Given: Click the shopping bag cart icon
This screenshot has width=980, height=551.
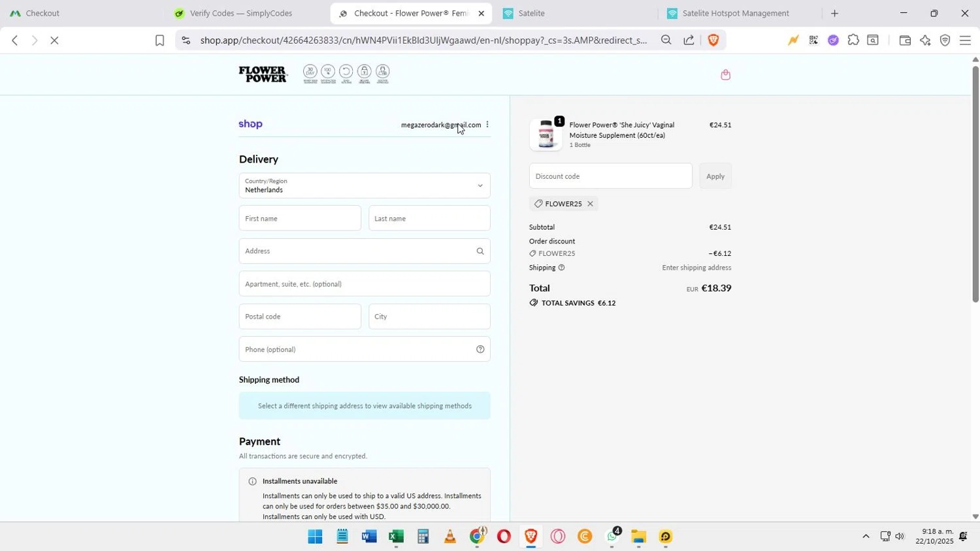Looking at the screenshot, I should tap(725, 75).
